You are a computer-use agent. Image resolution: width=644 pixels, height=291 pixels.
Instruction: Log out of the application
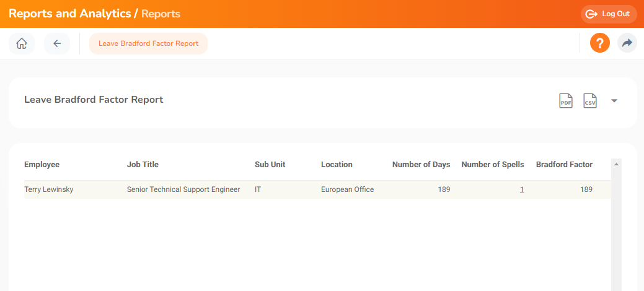[x=609, y=14]
